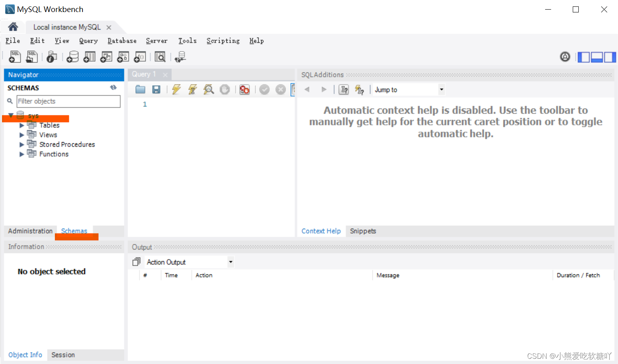Open the Action Output dropdown

point(230,262)
